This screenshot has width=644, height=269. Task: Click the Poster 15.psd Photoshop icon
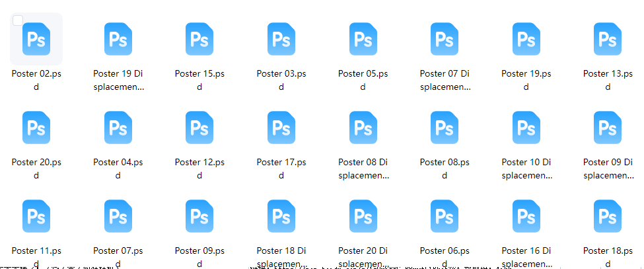coord(199,39)
